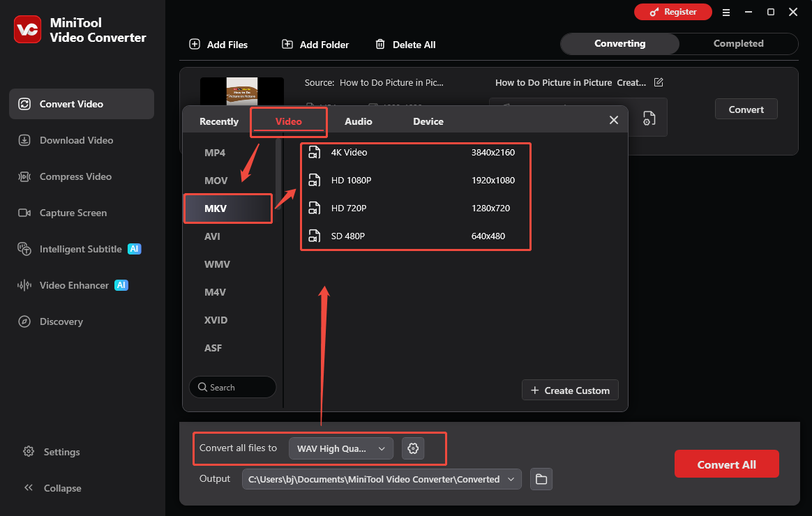Click the source file name text
This screenshot has height=516, width=812.
391,83
